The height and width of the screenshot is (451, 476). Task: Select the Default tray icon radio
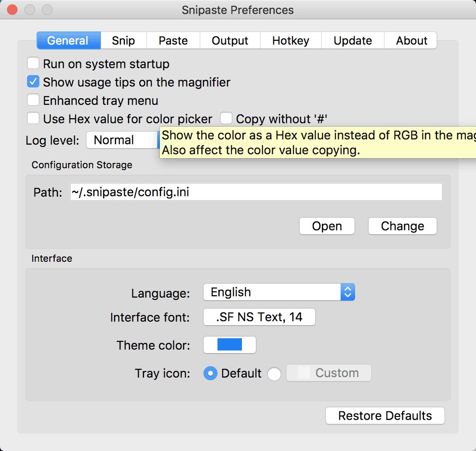click(x=210, y=373)
